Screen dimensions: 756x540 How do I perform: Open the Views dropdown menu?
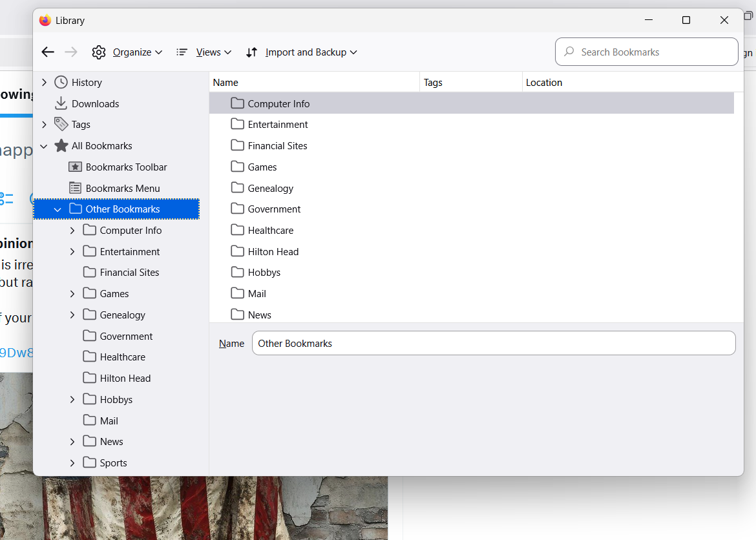pyautogui.click(x=213, y=52)
